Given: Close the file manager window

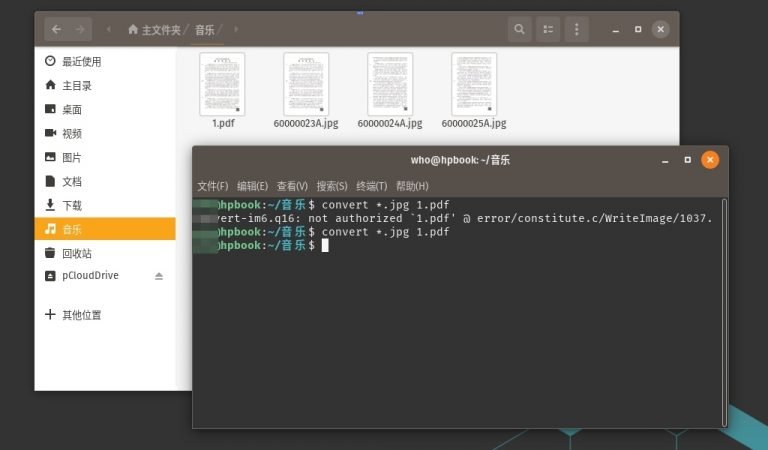Looking at the screenshot, I should point(661,29).
